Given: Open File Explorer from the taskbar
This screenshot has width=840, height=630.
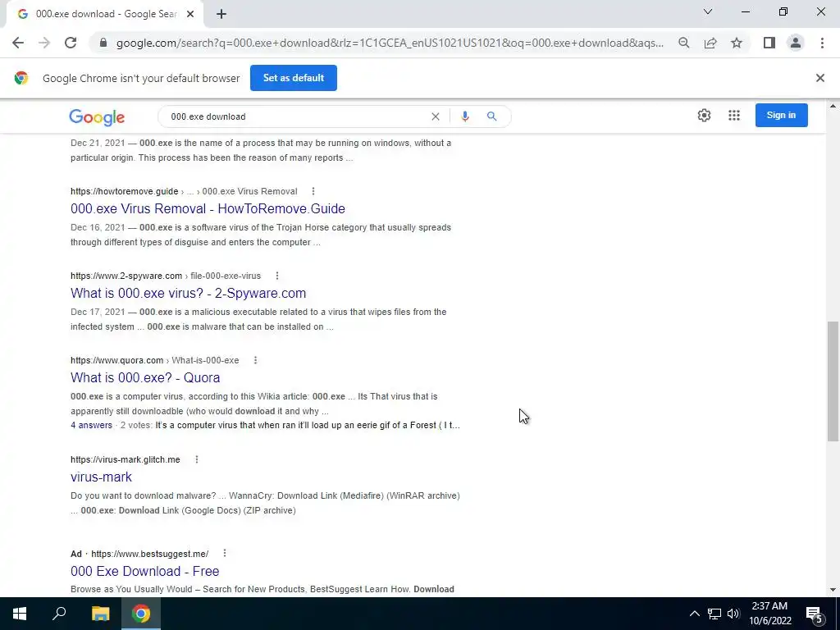Looking at the screenshot, I should (x=100, y=614).
